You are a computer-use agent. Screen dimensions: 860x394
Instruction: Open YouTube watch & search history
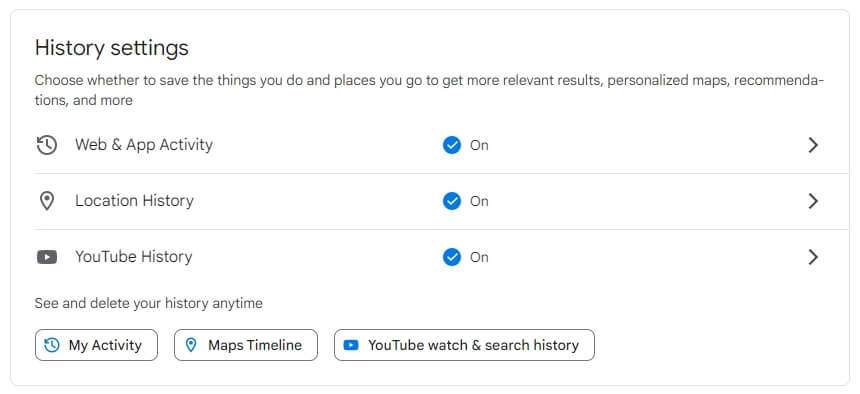tap(464, 345)
